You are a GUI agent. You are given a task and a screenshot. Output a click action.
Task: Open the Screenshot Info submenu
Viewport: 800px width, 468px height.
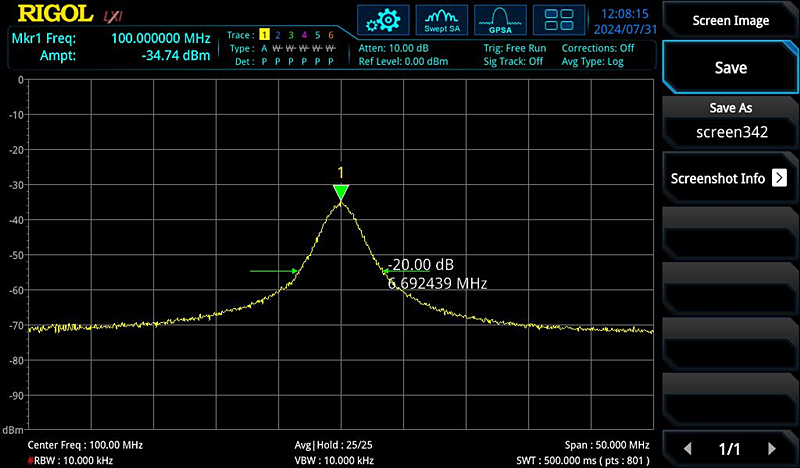click(731, 178)
